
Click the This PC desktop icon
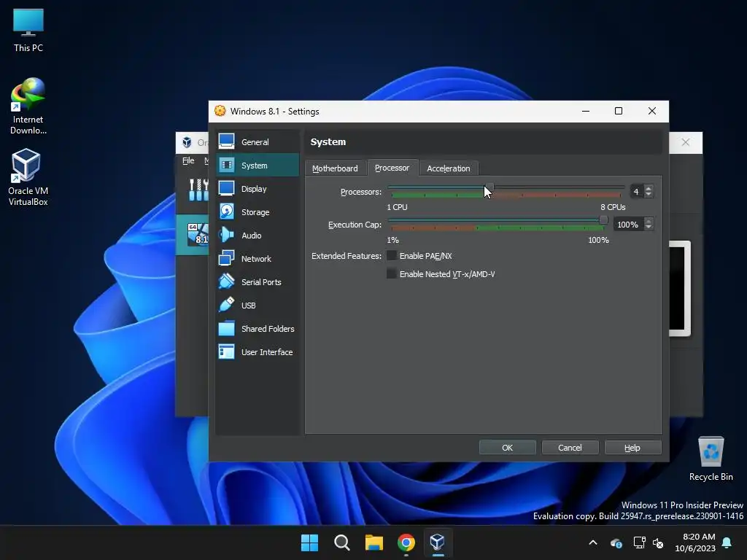click(x=28, y=30)
